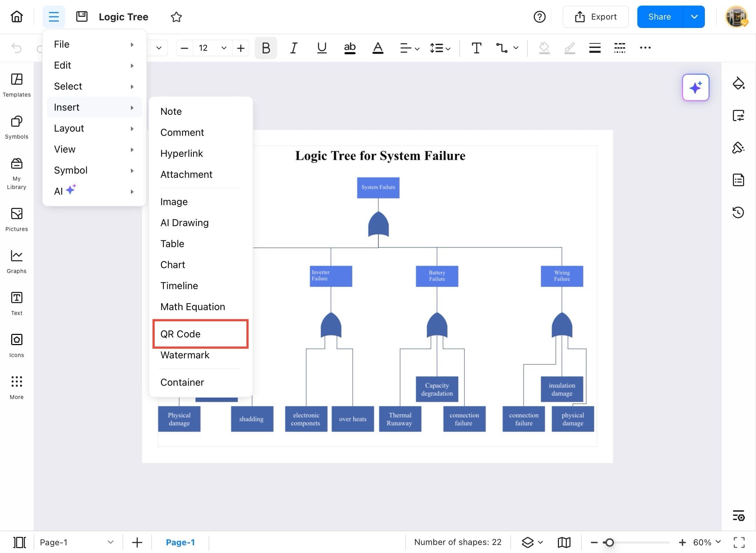Click the Export button
Viewport: 756px width, 553px height.
(x=595, y=17)
